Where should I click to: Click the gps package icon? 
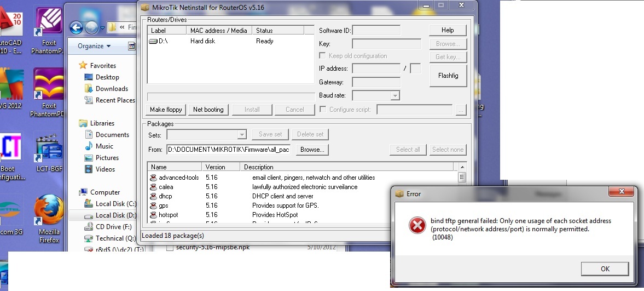tap(153, 206)
